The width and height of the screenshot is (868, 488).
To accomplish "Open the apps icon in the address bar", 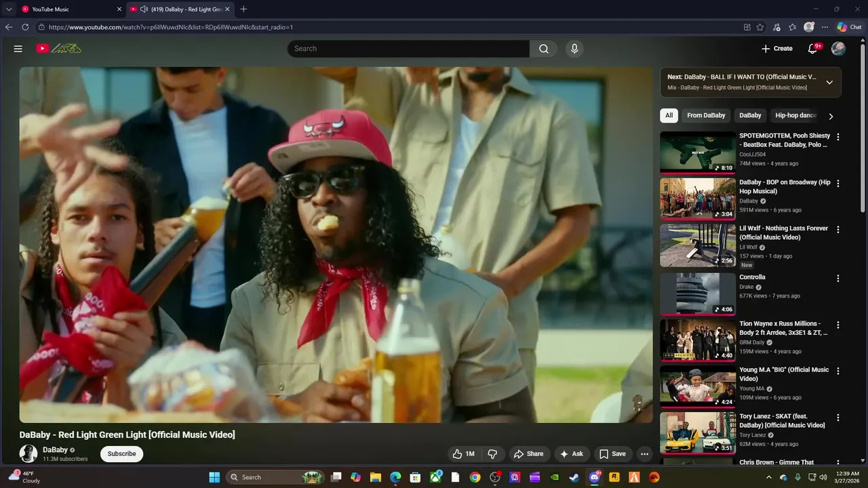I will (747, 27).
